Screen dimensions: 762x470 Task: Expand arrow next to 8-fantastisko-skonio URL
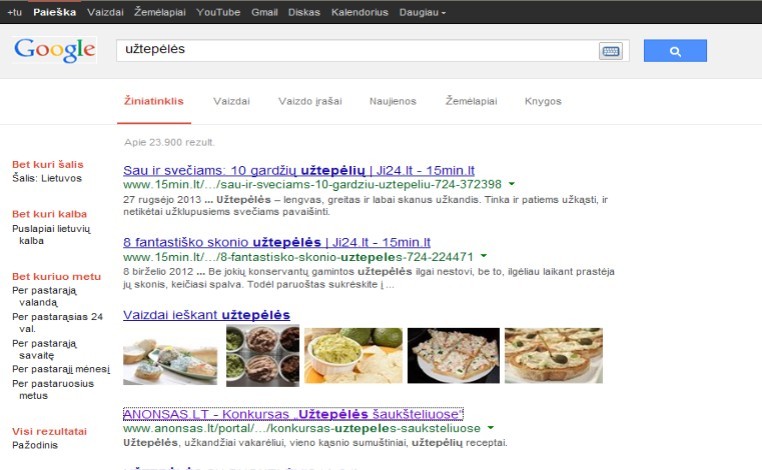click(484, 256)
